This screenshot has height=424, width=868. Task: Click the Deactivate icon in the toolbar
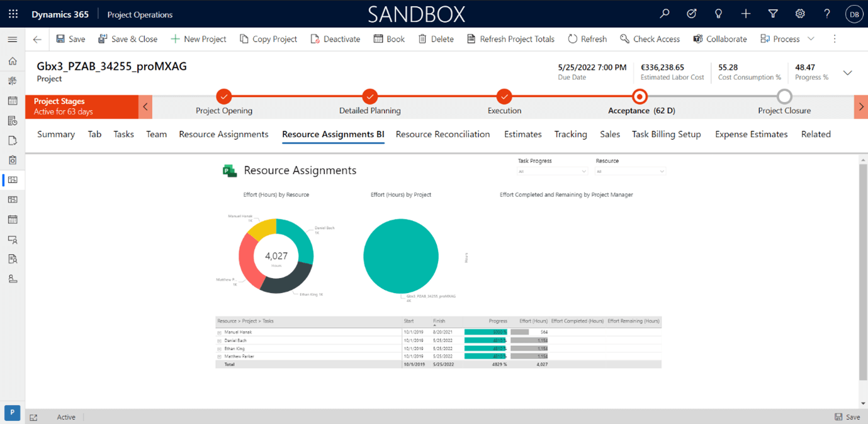(335, 38)
